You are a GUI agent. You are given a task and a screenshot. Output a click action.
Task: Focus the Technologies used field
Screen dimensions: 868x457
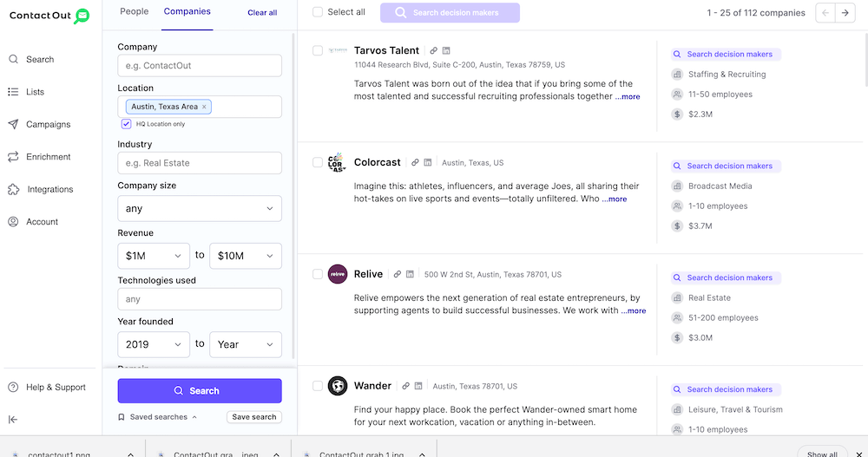[200, 299]
